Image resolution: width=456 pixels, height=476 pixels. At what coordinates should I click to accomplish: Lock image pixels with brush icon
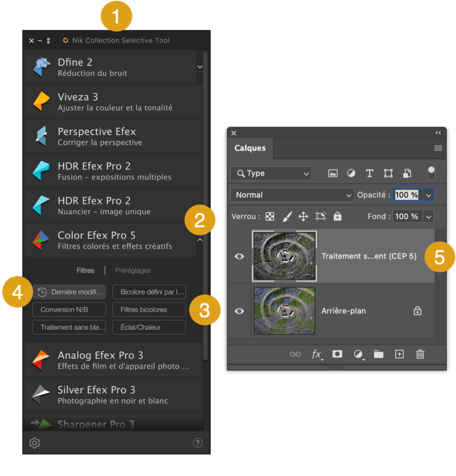pyautogui.click(x=287, y=217)
